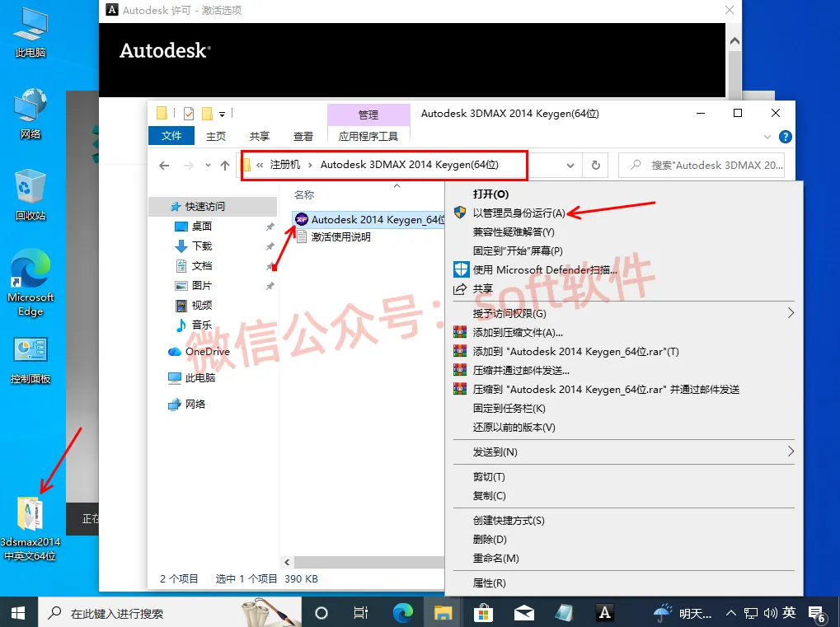Open the Autodesk 'A' taskbar icon
The image size is (840, 627).
click(605, 612)
